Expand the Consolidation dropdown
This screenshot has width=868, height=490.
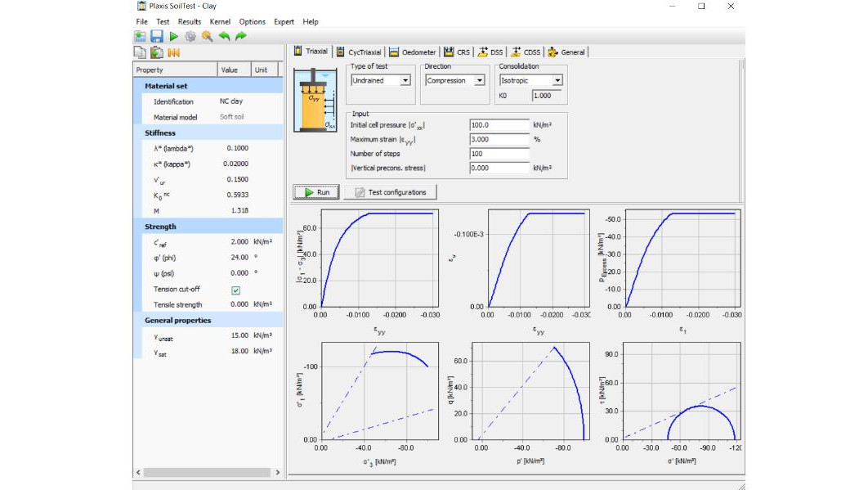[x=557, y=81]
